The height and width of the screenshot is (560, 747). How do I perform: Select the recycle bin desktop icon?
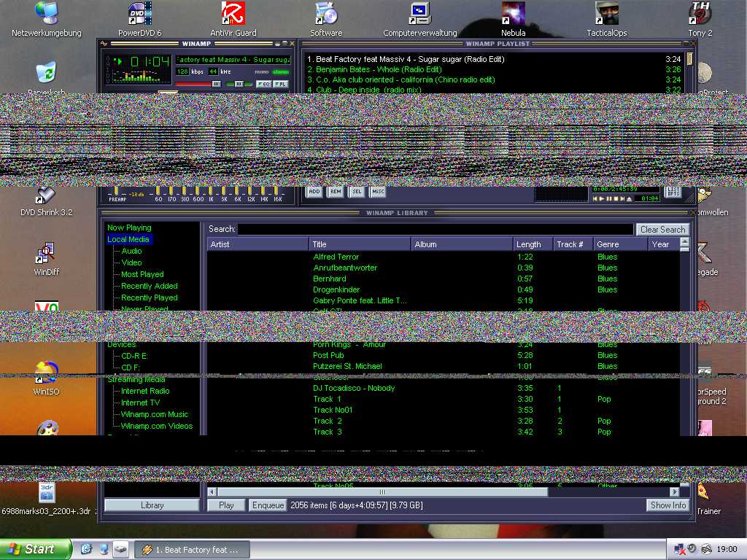tap(46, 76)
